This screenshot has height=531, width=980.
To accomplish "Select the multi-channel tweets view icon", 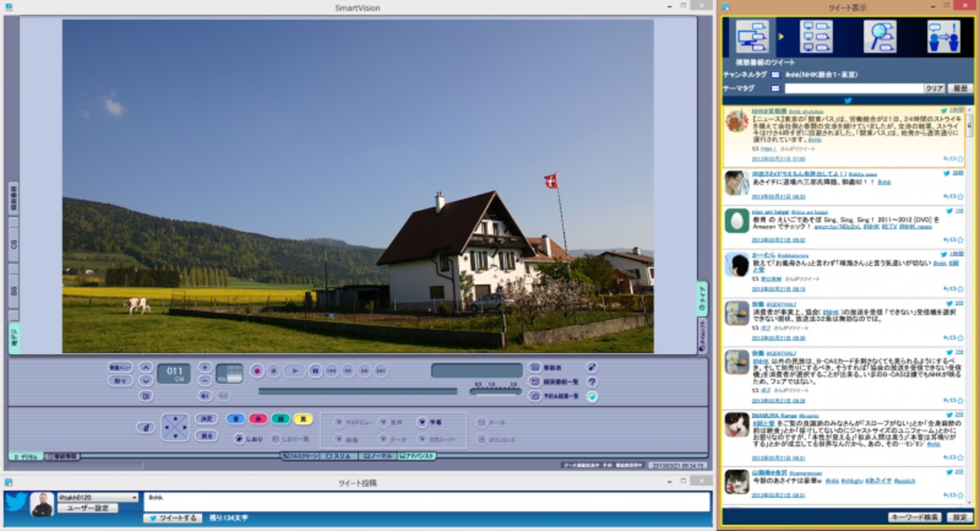I will point(817,36).
